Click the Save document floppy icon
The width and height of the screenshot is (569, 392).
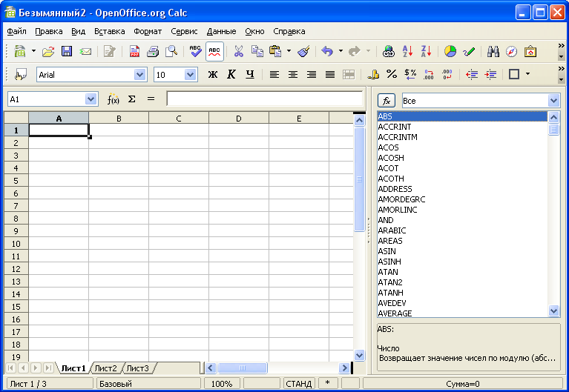coord(67,52)
